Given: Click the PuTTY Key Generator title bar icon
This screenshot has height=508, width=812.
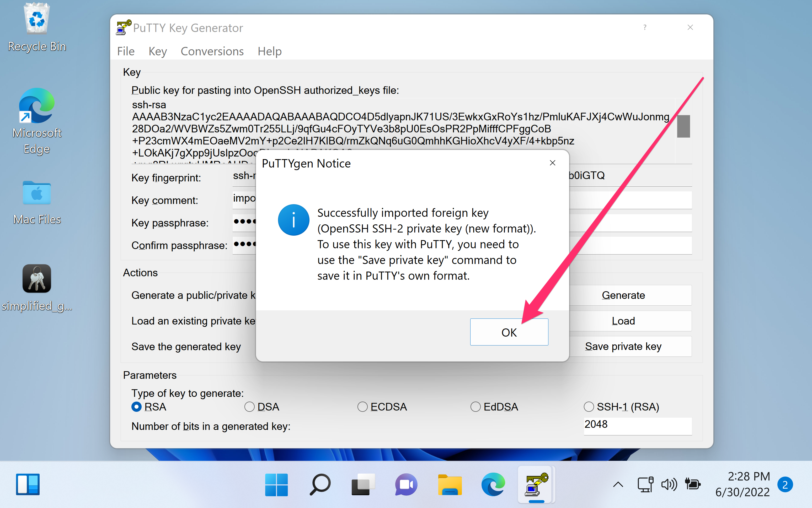Looking at the screenshot, I should pos(123,28).
